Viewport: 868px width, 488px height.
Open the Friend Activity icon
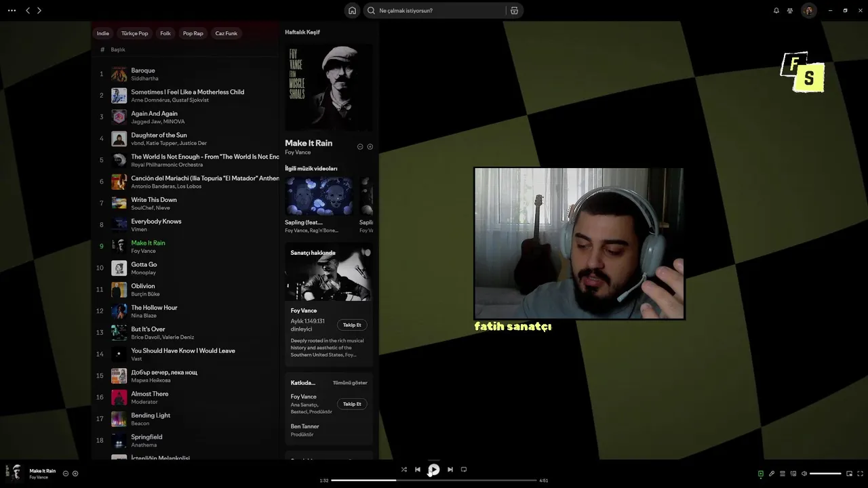pyautogui.click(x=790, y=10)
